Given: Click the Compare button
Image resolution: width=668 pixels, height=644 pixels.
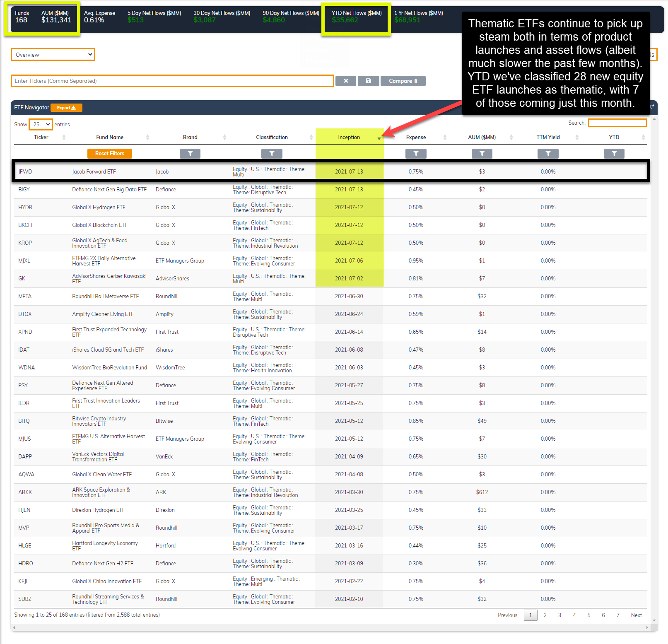Looking at the screenshot, I should point(403,81).
